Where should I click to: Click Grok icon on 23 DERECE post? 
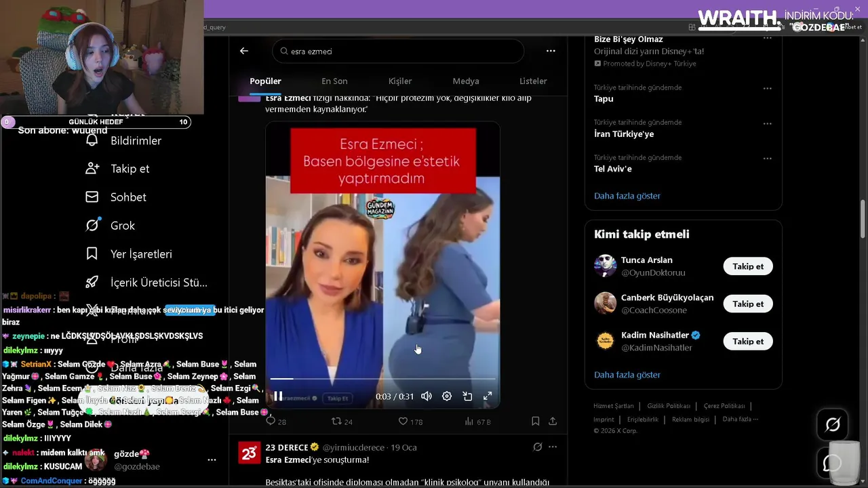click(x=537, y=447)
